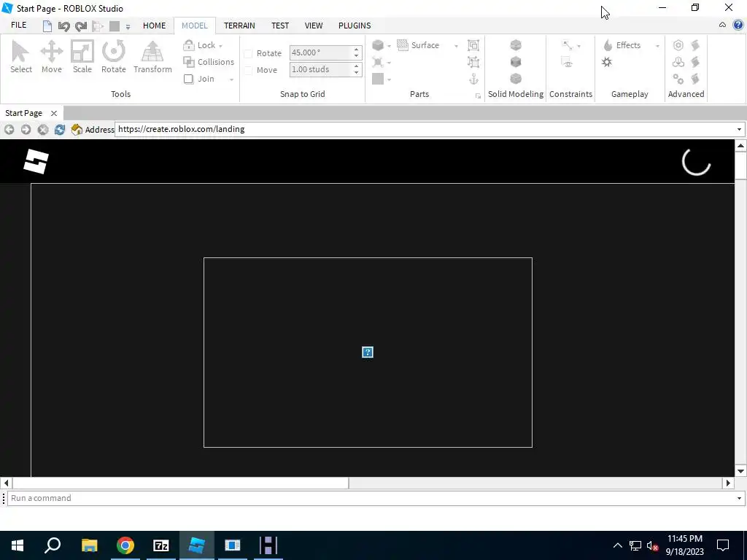Redo the last action
747x560 pixels.
point(81,26)
